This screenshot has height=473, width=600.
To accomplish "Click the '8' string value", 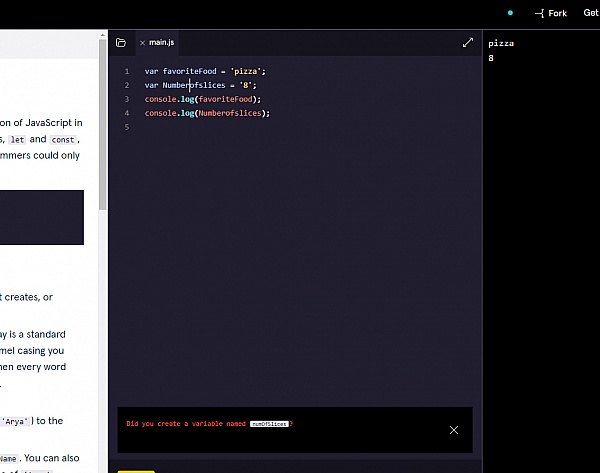I will click(246, 85).
